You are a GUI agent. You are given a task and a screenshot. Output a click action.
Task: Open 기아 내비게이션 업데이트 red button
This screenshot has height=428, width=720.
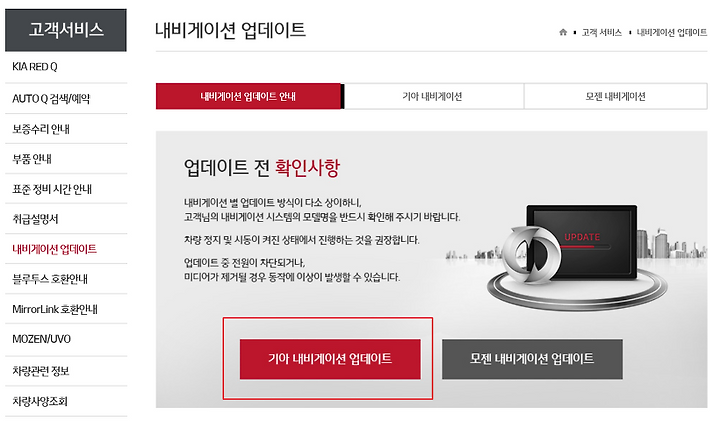pos(330,359)
